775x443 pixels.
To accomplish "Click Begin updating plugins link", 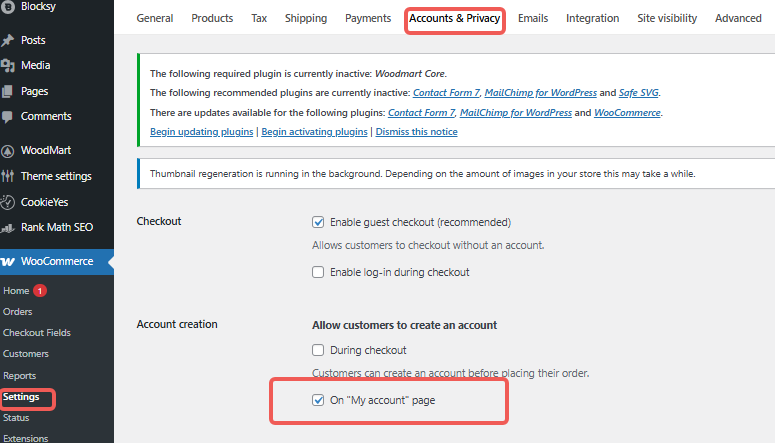I will tap(202, 132).
